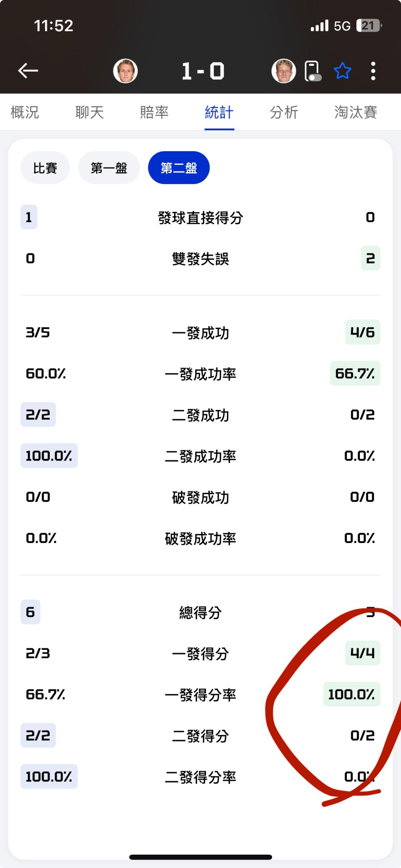401x868 pixels.
Task: Open the 淘汰賽 tab
Action: click(x=355, y=112)
